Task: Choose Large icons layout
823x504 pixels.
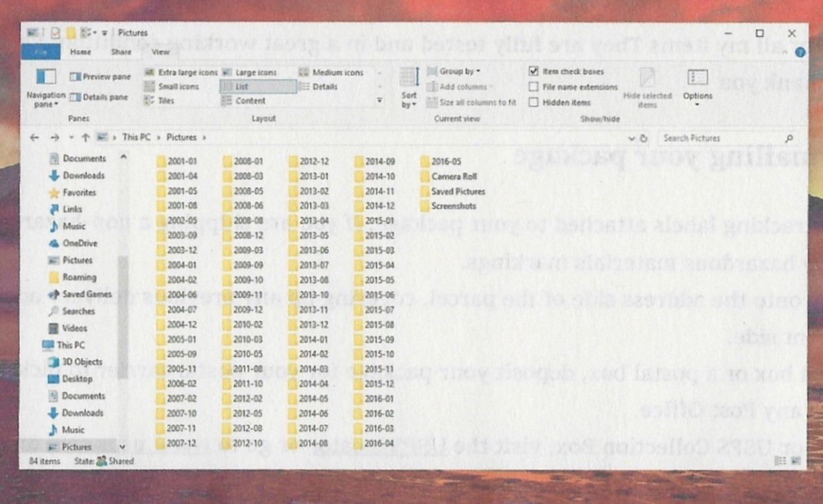Action: click(x=249, y=72)
